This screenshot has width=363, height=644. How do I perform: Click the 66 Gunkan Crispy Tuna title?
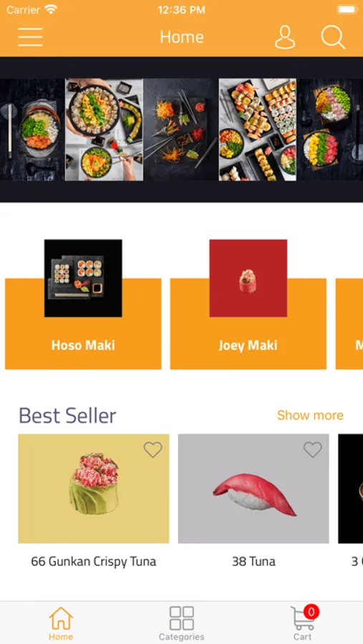tap(94, 562)
